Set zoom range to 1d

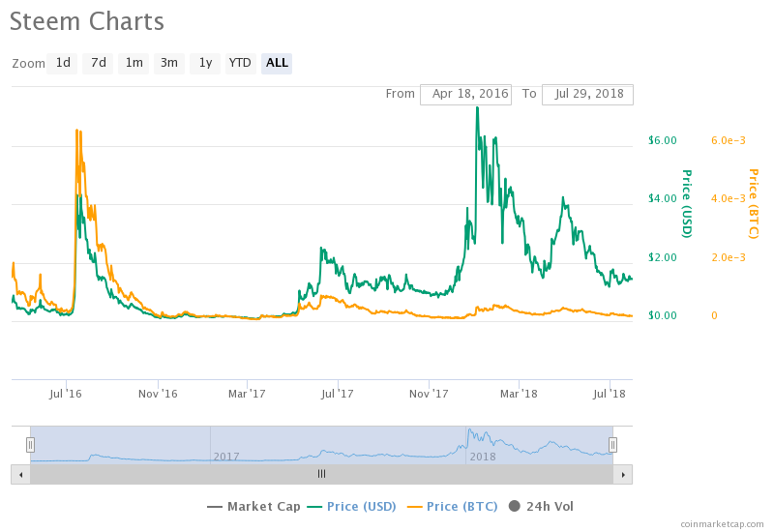(x=62, y=63)
